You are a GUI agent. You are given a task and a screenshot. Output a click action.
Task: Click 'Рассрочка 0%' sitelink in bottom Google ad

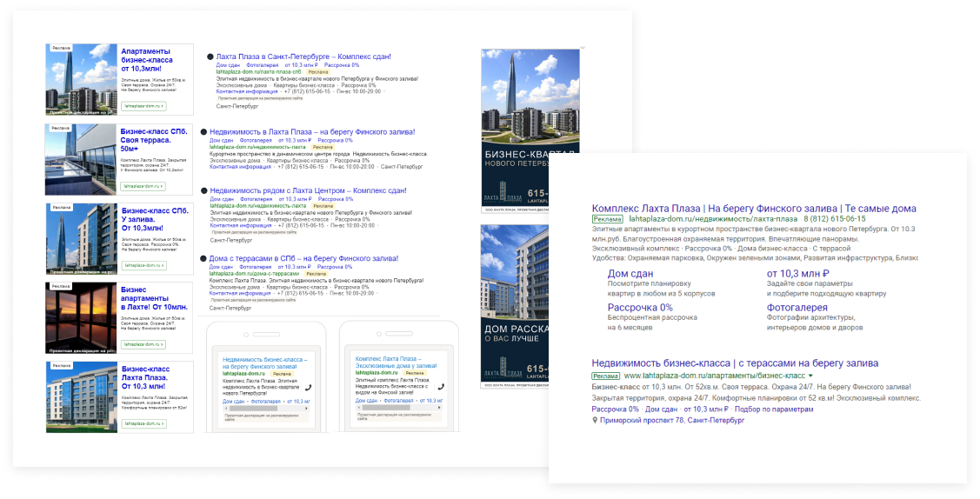pos(615,409)
